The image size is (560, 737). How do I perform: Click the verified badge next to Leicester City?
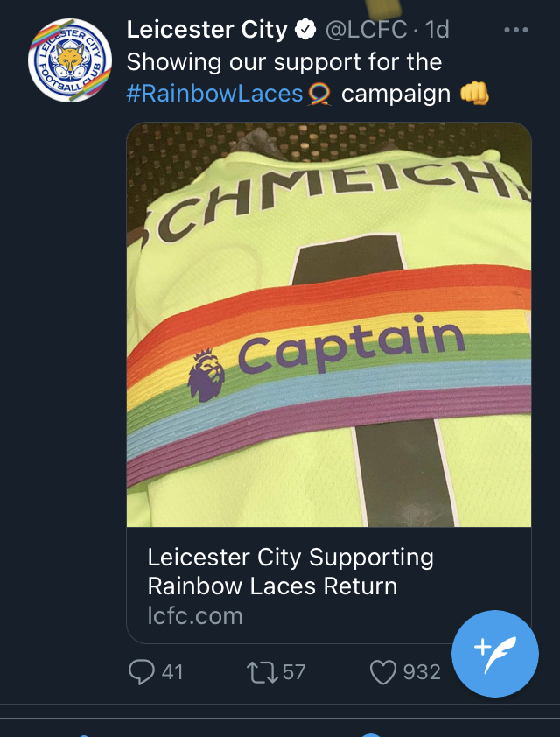pos(303,27)
